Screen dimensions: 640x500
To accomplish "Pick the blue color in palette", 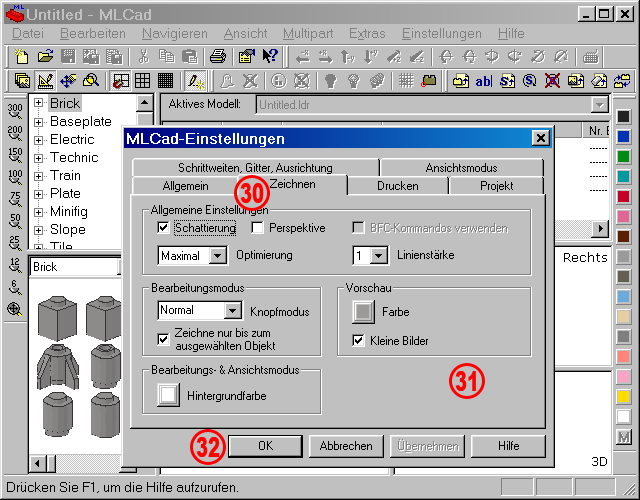I will tap(623, 136).
